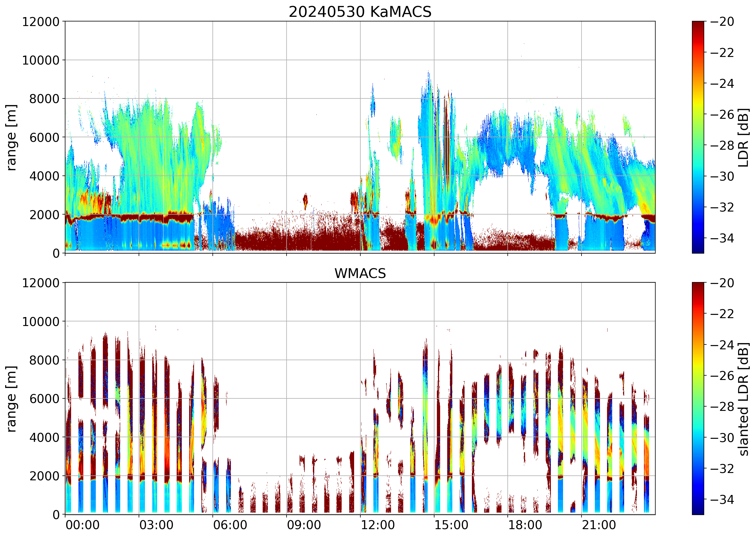The height and width of the screenshot is (537, 756).
Task: Click the slanted LDR [dB] colorbar label
Action: [x=743, y=398]
